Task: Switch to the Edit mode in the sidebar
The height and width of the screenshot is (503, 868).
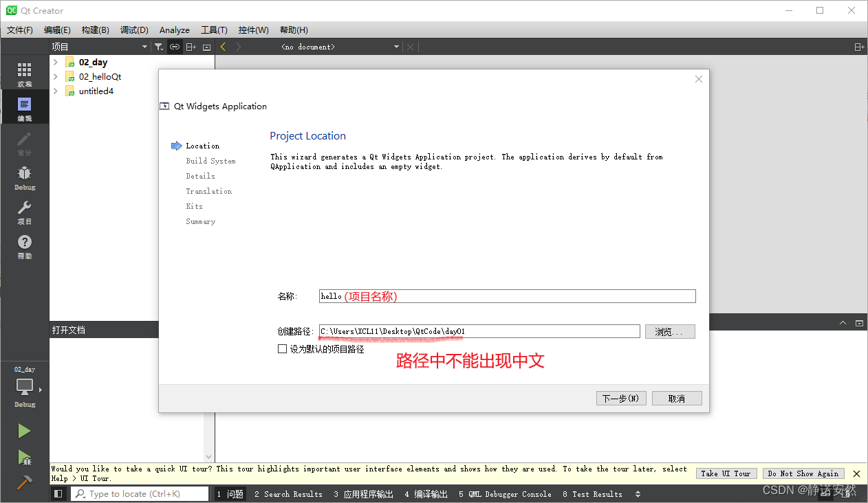Action: tap(24, 107)
